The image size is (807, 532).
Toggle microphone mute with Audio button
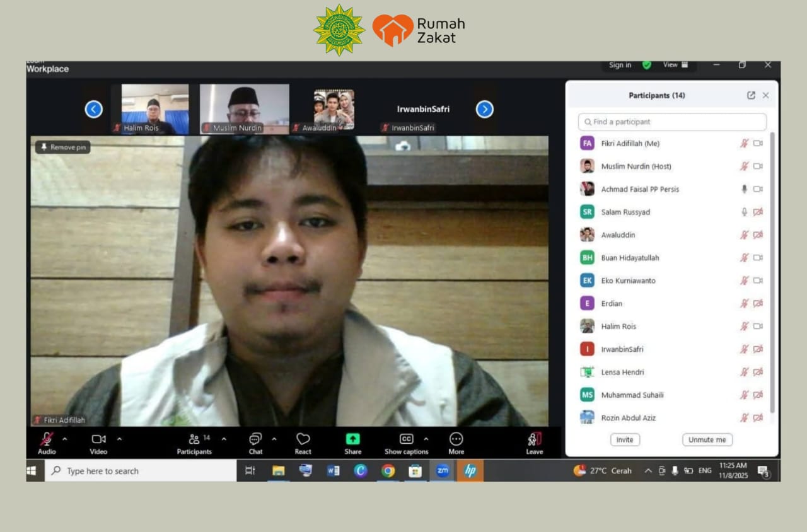point(47,439)
